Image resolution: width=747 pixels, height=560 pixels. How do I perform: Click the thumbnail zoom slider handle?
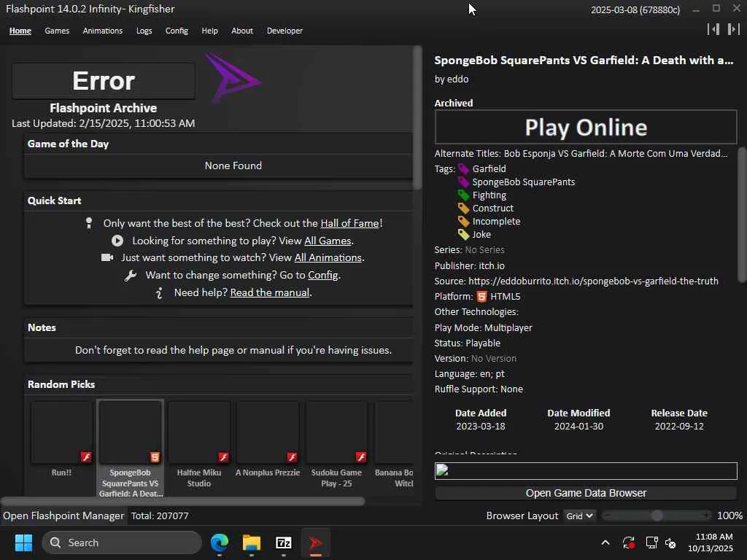click(657, 516)
